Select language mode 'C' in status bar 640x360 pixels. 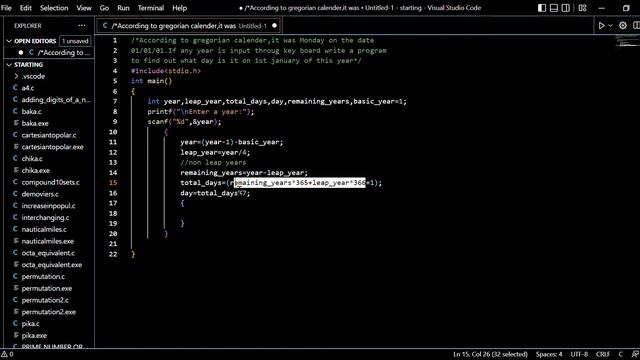point(620,354)
